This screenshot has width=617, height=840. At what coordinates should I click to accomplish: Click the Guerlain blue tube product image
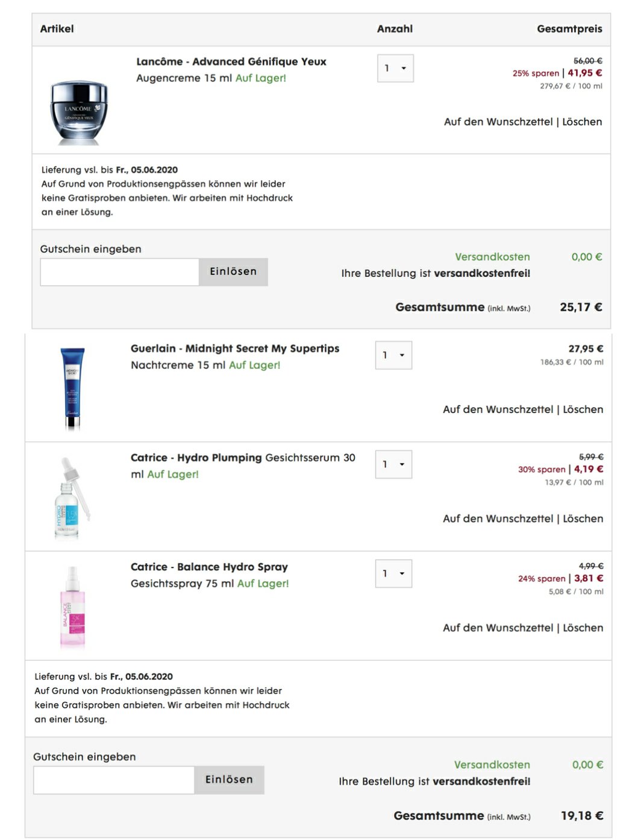click(72, 388)
